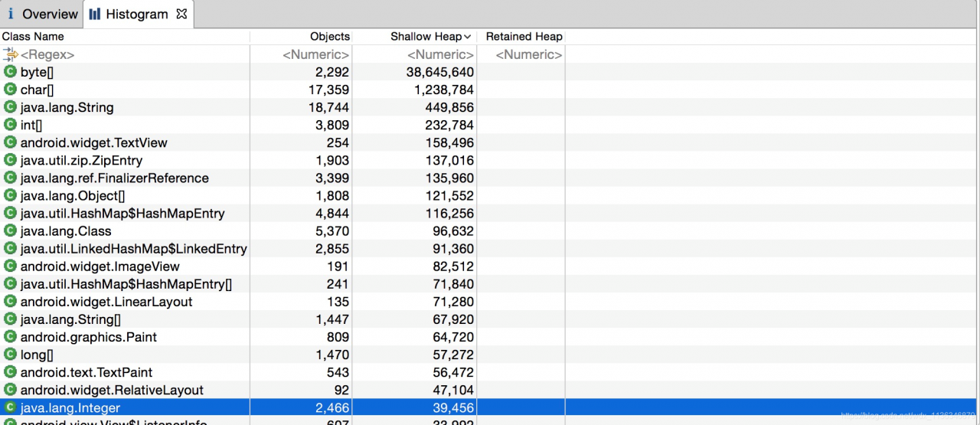This screenshot has height=425, width=980.
Task: Select the java.lang.String row name
Action: [67, 107]
